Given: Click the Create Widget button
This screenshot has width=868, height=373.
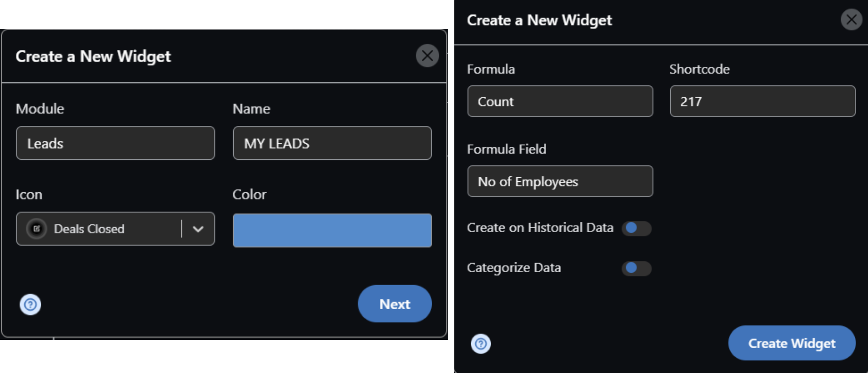Looking at the screenshot, I should click(x=791, y=343).
